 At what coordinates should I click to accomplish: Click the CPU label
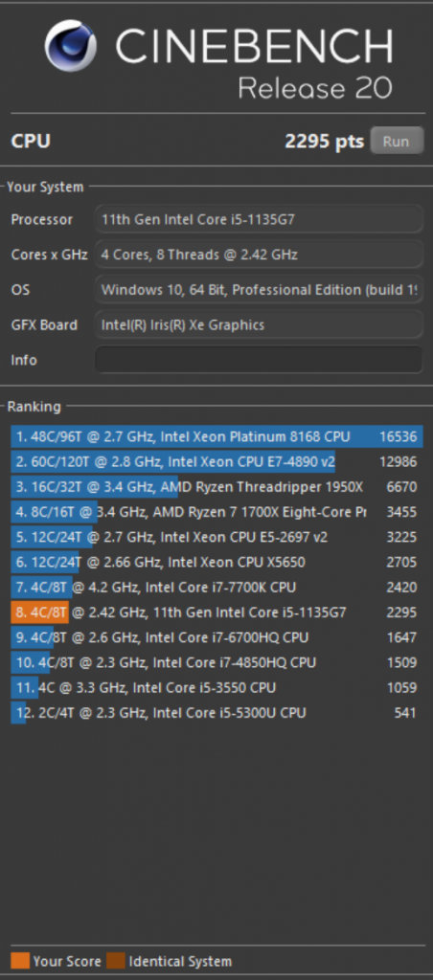31,142
